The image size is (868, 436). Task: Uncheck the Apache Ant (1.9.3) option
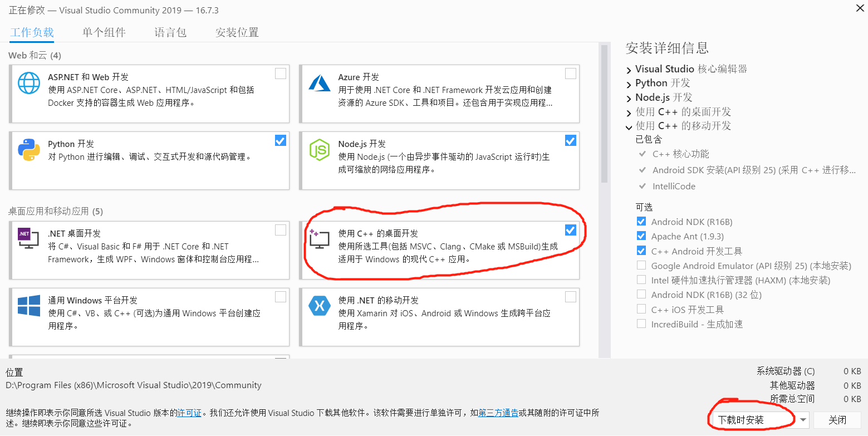tap(641, 236)
